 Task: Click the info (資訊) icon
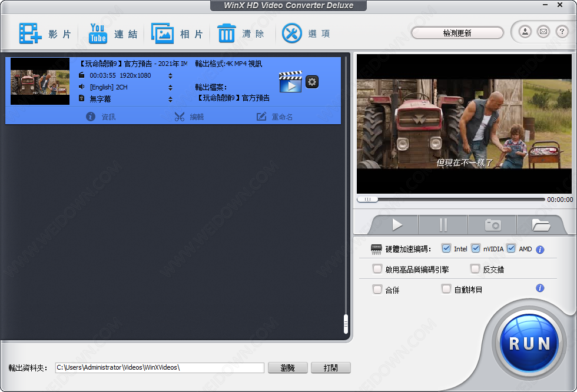pyautogui.click(x=91, y=117)
